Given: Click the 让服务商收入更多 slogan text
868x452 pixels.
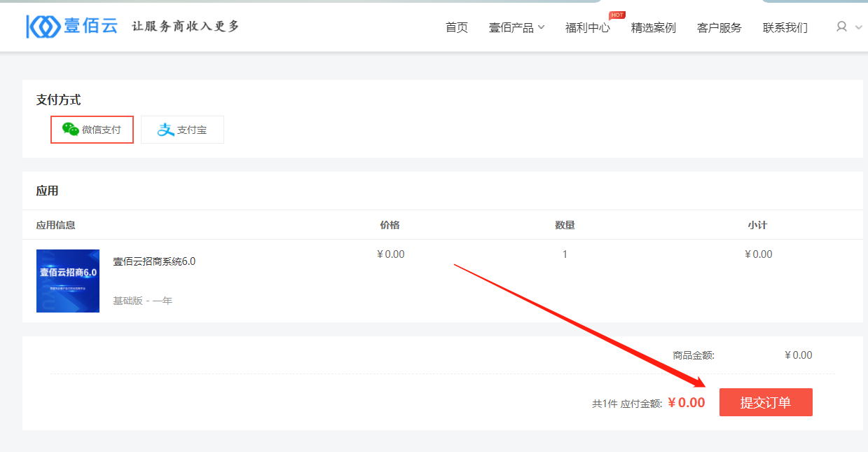Looking at the screenshot, I should (186, 27).
